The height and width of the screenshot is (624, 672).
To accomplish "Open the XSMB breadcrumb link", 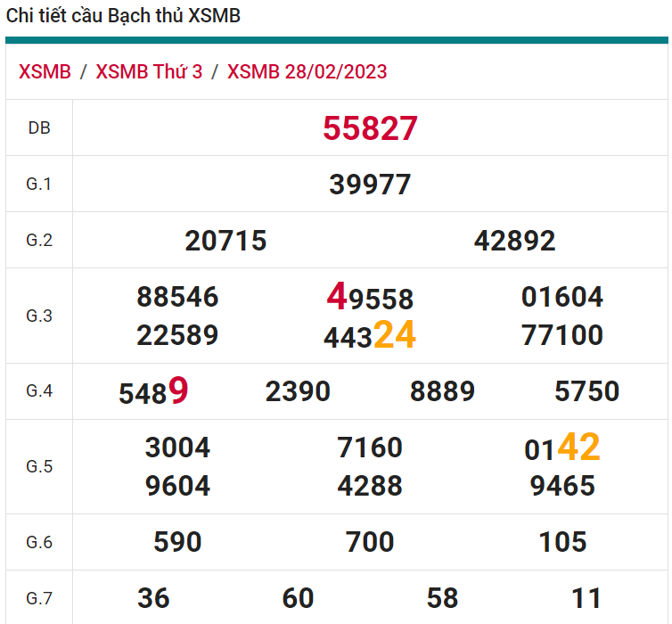I will click(x=45, y=72).
